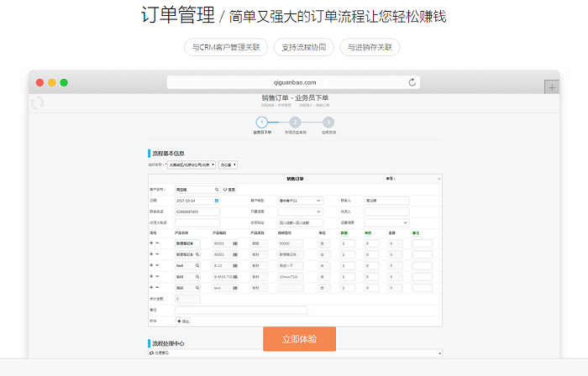The image size is (588, 376).
Task: Click the quantity field in the 80001 row
Action: pyautogui.click(x=348, y=243)
